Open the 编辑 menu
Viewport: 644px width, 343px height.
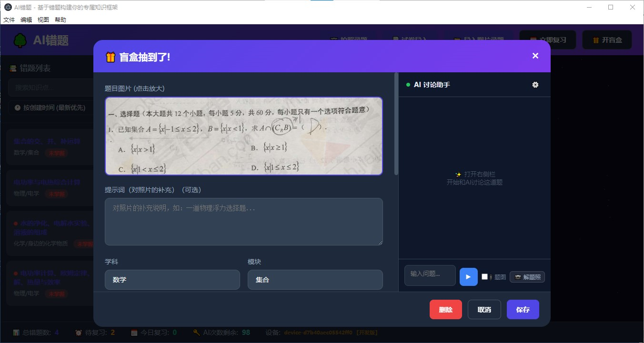(x=26, y=20)
